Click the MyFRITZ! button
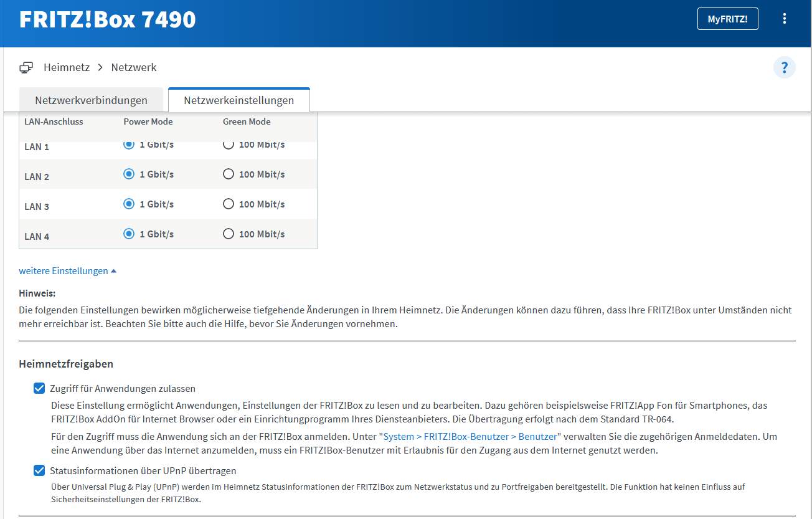The height and width of the screenshot is (519, 812). click(x=727, y=19)
